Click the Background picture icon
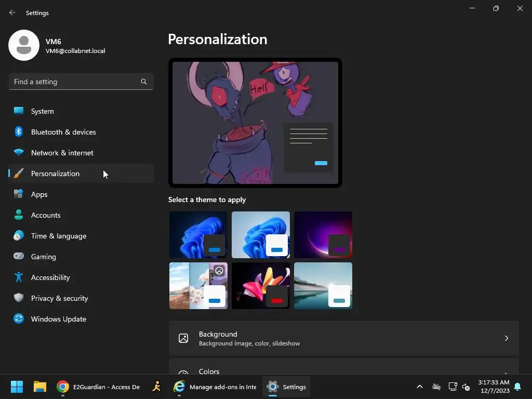 click(x=183, y=338)
